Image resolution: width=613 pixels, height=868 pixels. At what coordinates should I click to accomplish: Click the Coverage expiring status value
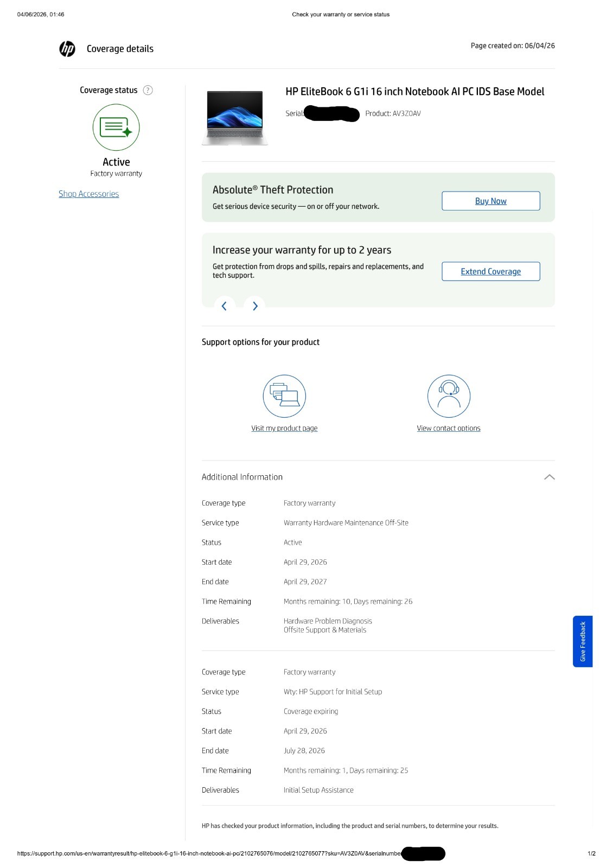coord(311,711)
